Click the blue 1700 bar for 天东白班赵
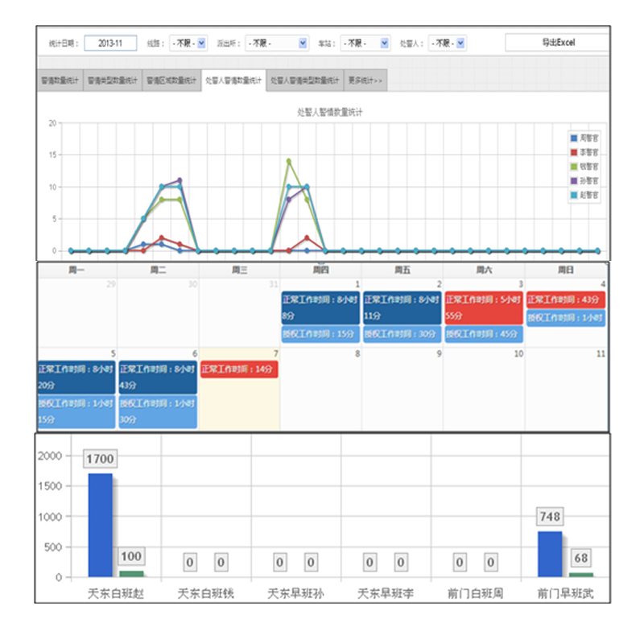644x644 pixels. click(x=100, y=525)
